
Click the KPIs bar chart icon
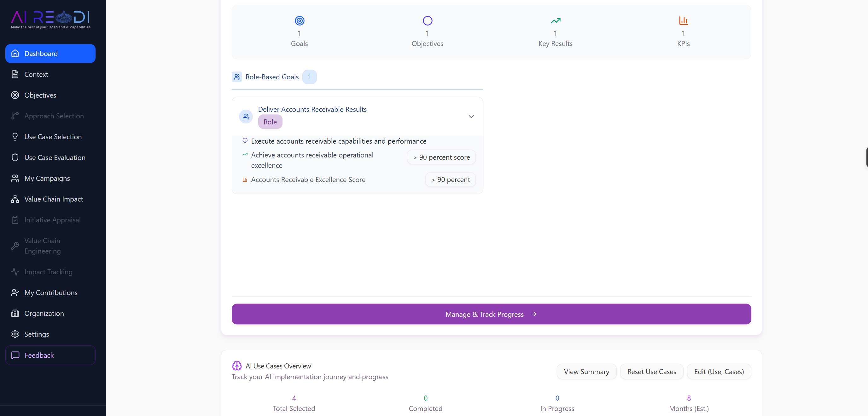[x=683, y=21]
